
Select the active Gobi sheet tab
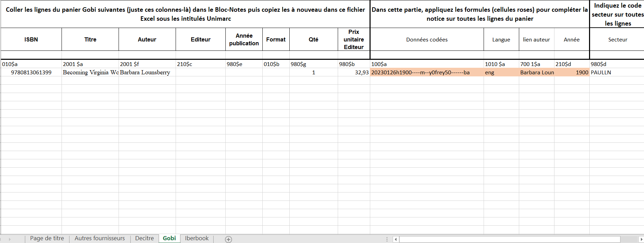[x=169, y=239]
